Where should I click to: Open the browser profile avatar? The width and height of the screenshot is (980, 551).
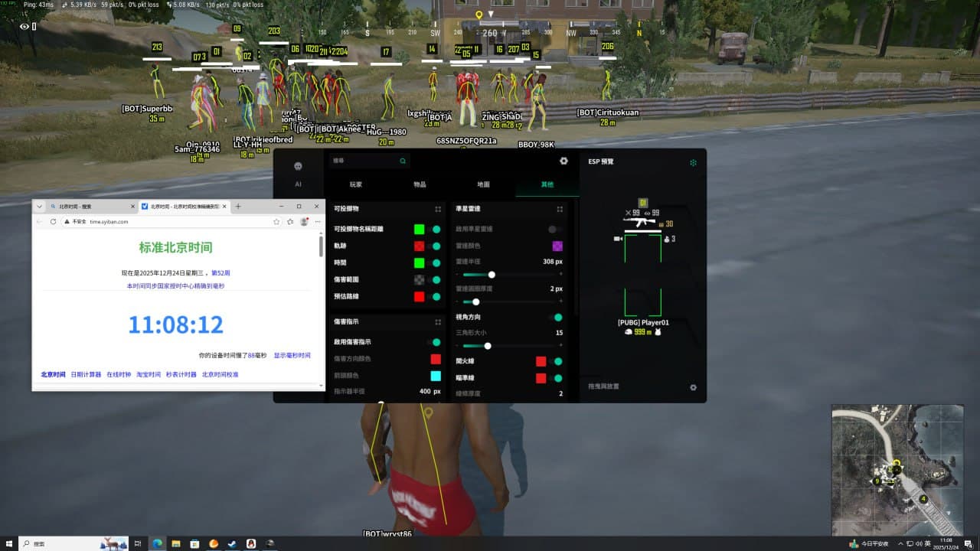304,221
